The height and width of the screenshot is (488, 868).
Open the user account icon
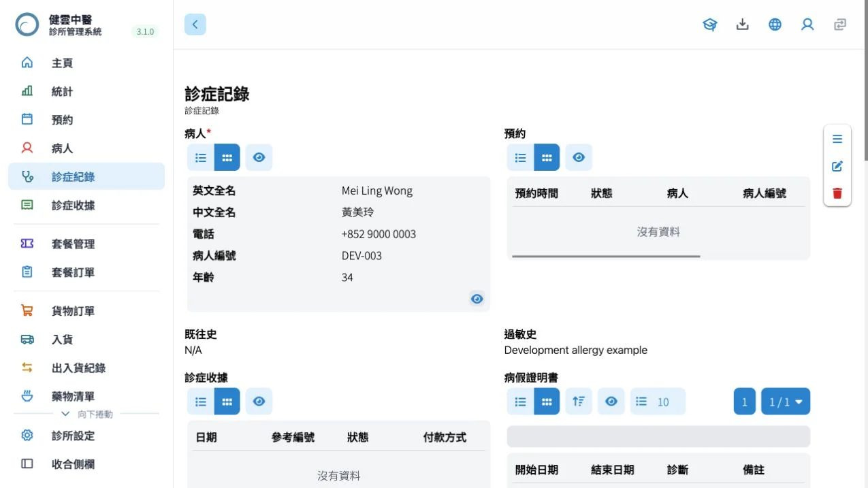807,25
